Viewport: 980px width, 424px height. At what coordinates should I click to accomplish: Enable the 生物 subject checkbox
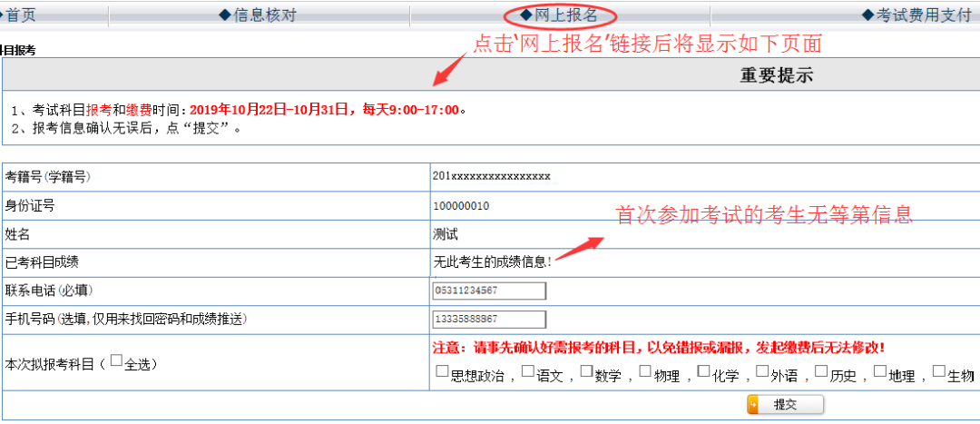tap(939, 370)
